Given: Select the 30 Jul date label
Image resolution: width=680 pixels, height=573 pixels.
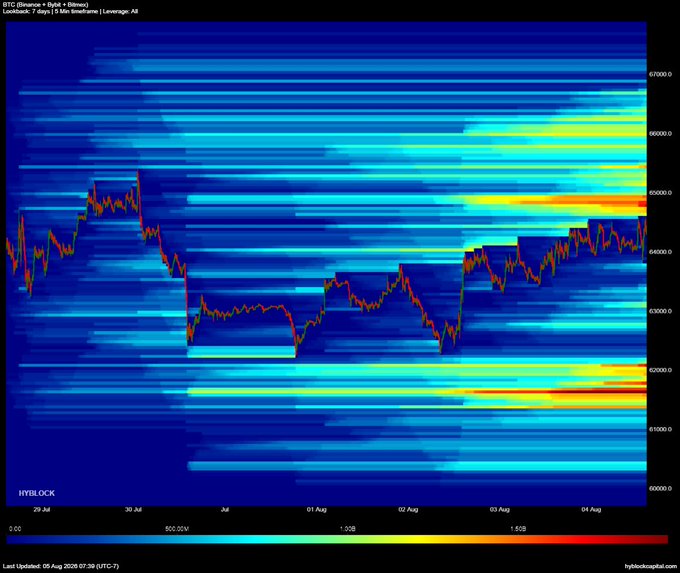Looking at the screenshot, I should coord(133,510).
